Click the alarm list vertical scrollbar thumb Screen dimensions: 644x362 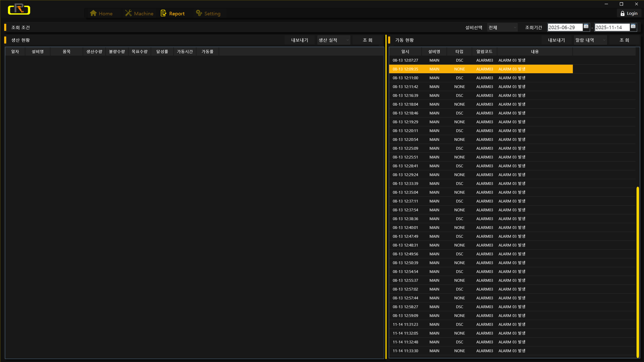tap(637, 272)
